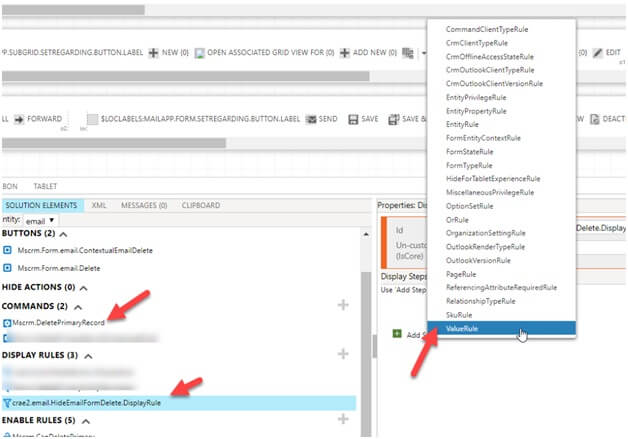
Task: Click the Forward arrow icon in ribbon
Action: [x=20, y=119]
